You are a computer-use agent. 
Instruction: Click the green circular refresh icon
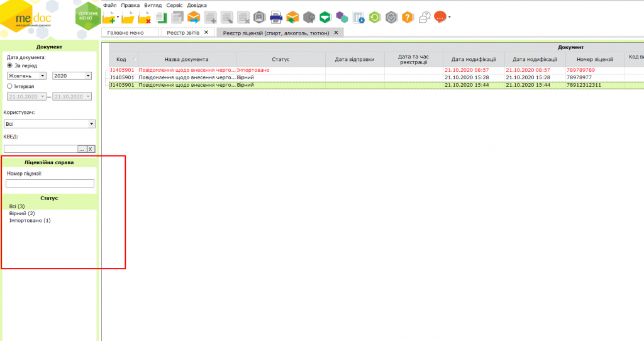pos(375,17)
